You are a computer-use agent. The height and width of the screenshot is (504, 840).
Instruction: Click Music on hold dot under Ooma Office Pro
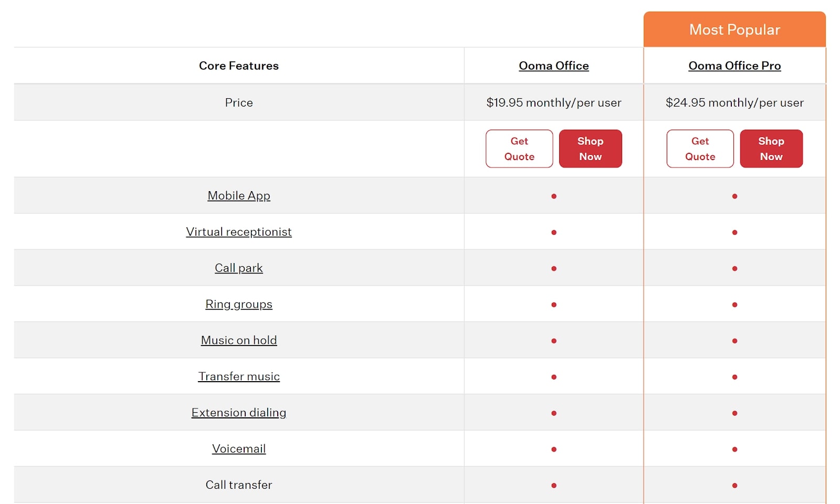pos(734,341)
